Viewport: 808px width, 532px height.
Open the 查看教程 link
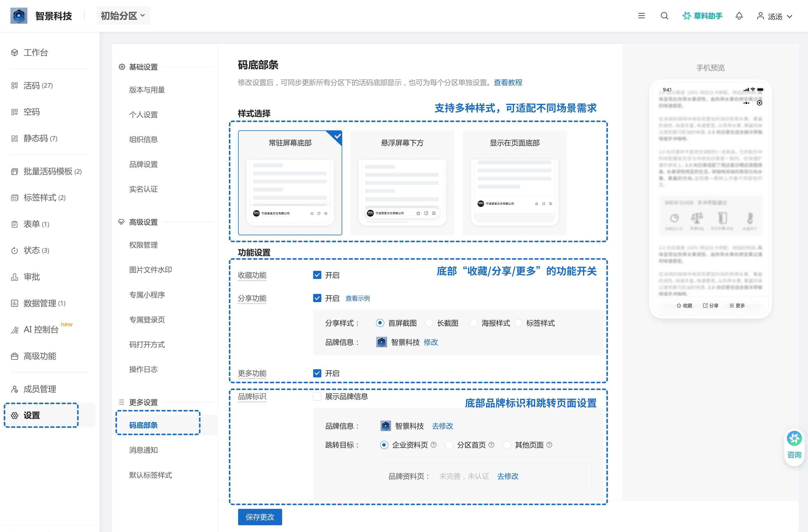pyautogui.click(x=508, y=82)
